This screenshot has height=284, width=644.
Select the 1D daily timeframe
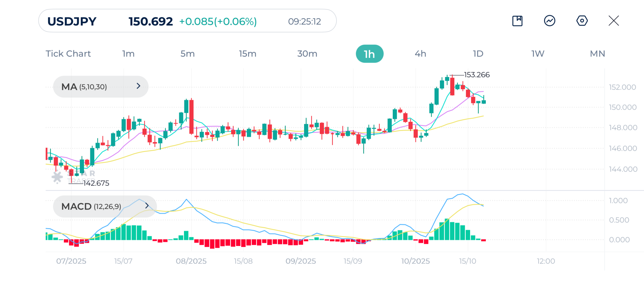(x=478, y=54)
